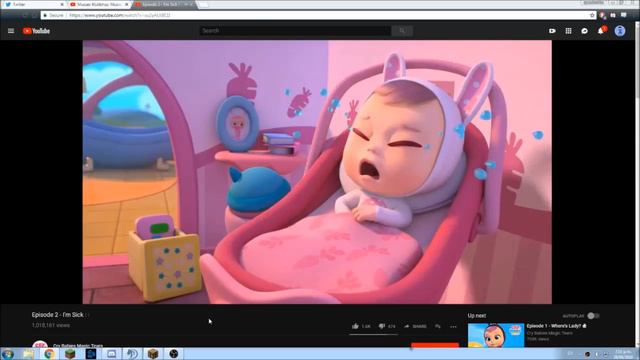
Task: Open the YouTube hamburger guide menu
Action: click(x=11, y=31)
